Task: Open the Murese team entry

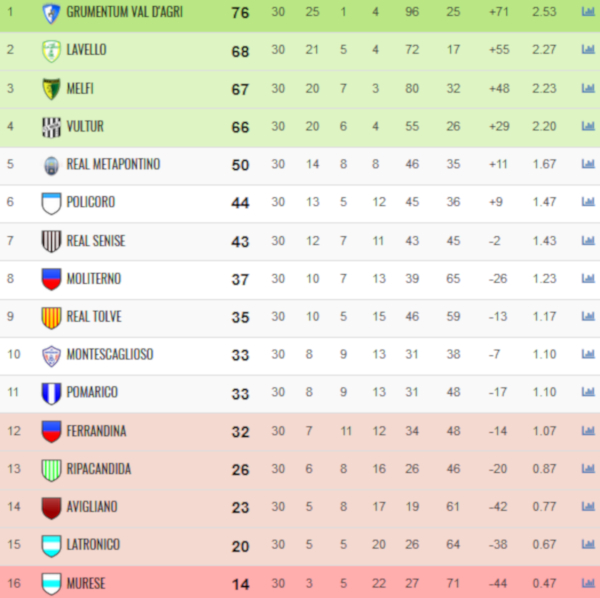Action: pos(86,583)
